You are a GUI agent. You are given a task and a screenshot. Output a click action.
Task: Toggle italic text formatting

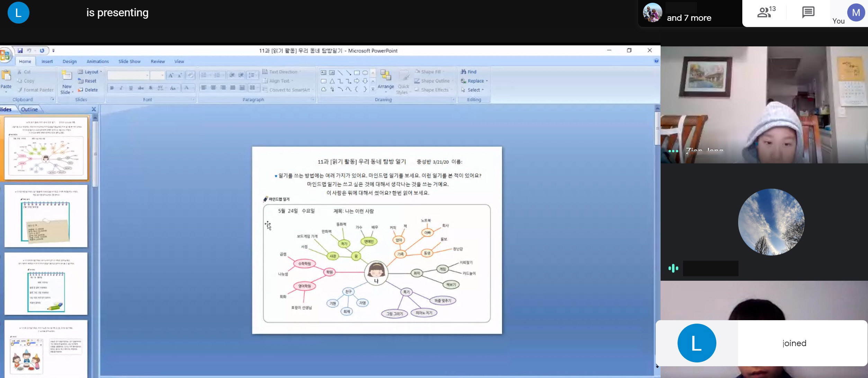pos(121,88)
